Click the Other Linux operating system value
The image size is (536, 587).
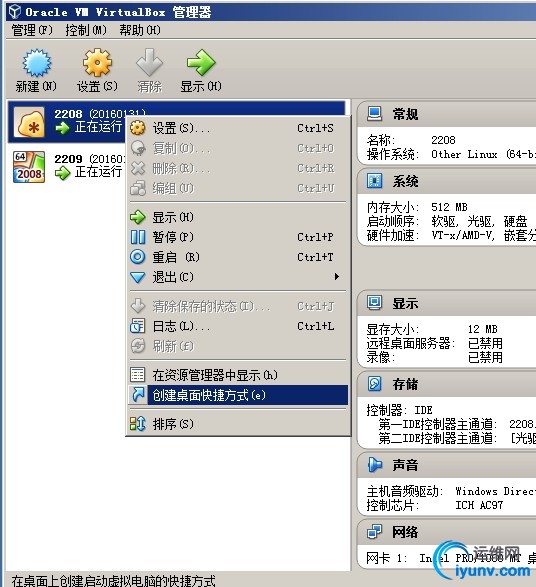[483, 154]
